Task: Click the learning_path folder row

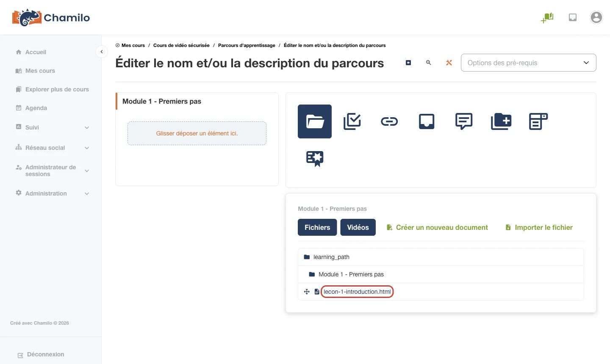Action: pyautogui.click(x=441, y=257)
